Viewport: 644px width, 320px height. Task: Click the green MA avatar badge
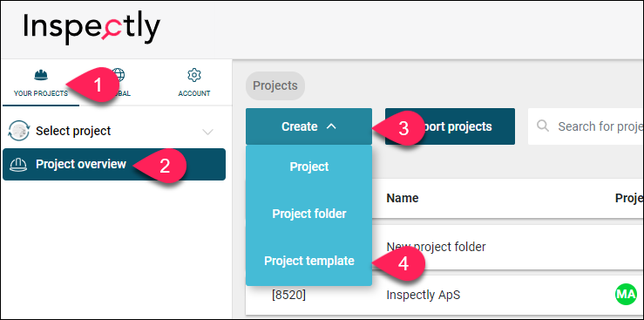coord(626,295)
